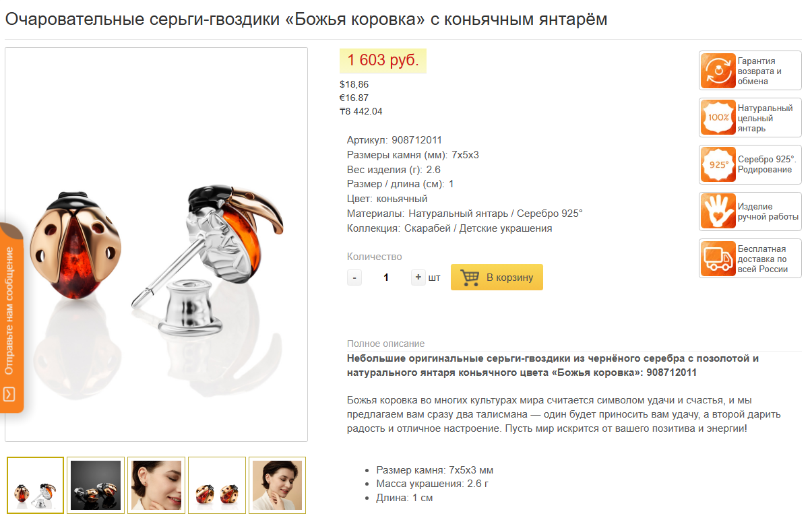812x520 pixels.
Task: Select the first ladybug earrings thumbnail
Action: [x=36, y=486]
